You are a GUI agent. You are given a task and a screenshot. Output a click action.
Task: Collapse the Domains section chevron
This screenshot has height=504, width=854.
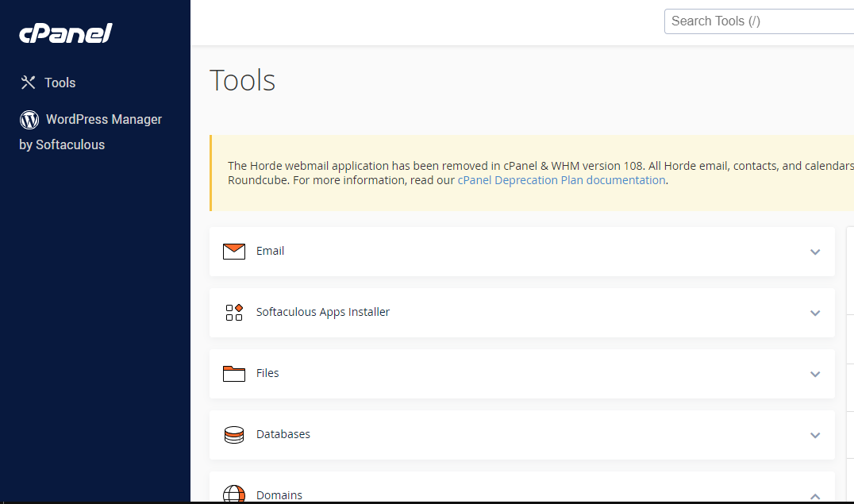click(814, 496)
